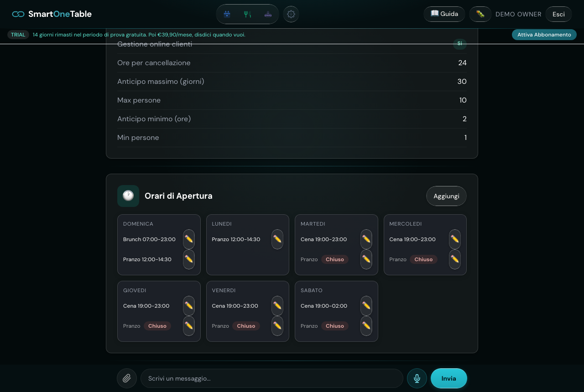Edit Mercoledi Cena 19:00-23:00 pencil icon
The width and height of the screenshot is (584, 392).
coord(455,239)
